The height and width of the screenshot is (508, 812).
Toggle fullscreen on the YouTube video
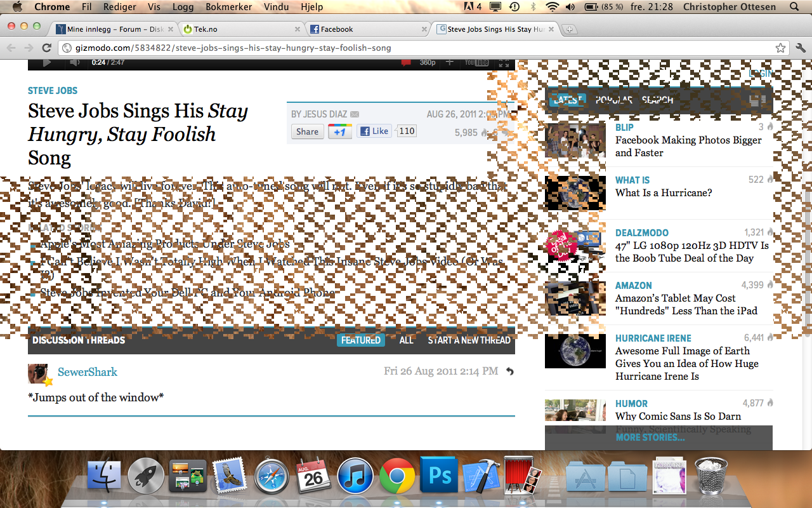[504, 63]
